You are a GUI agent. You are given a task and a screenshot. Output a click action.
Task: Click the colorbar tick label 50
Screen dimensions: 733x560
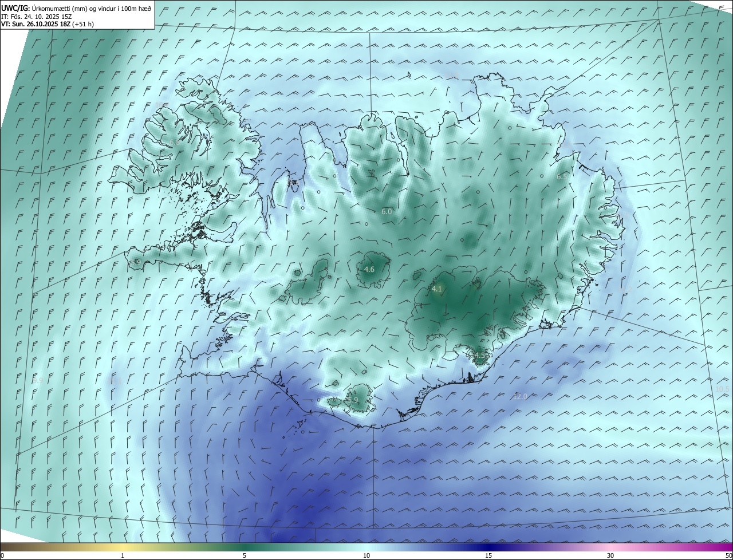click(x=728, y=555)
